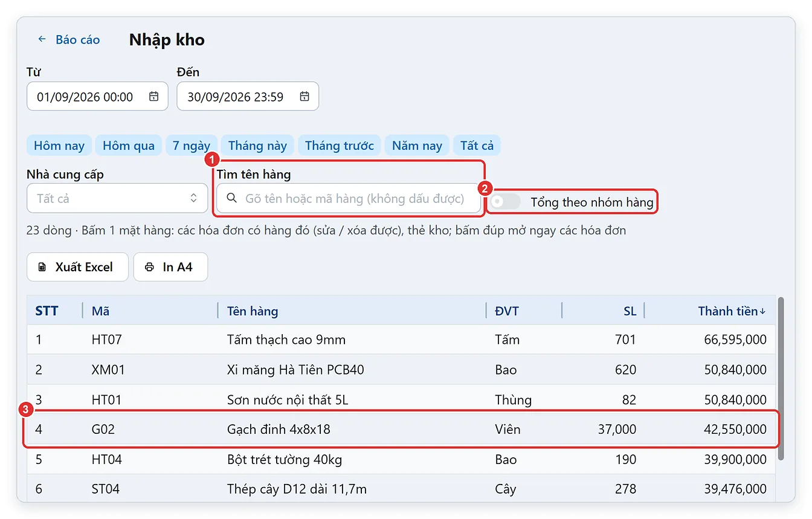
Task: Toggle Tổng theo nhóm hàng switch
Action: (x=505, y=202)
